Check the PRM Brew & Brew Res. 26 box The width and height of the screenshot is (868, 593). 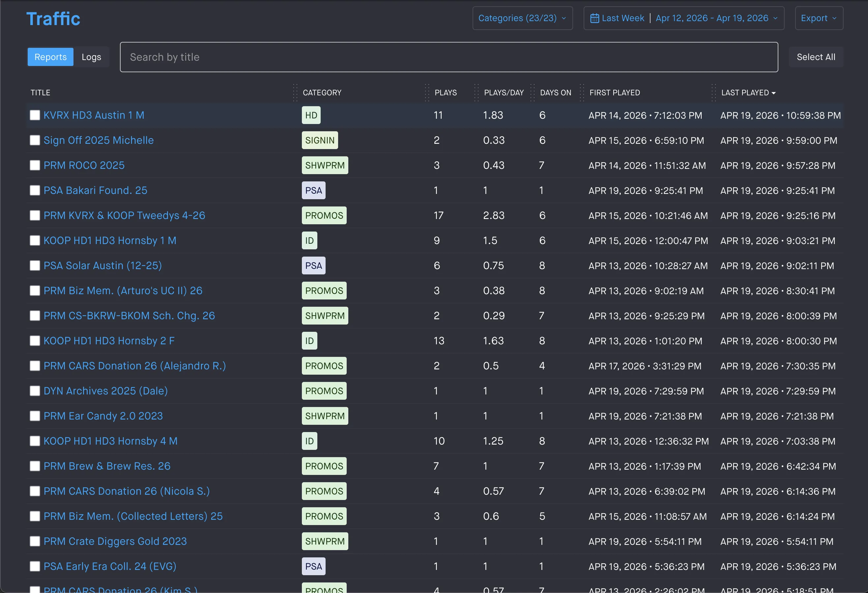(x=35, y=466)
